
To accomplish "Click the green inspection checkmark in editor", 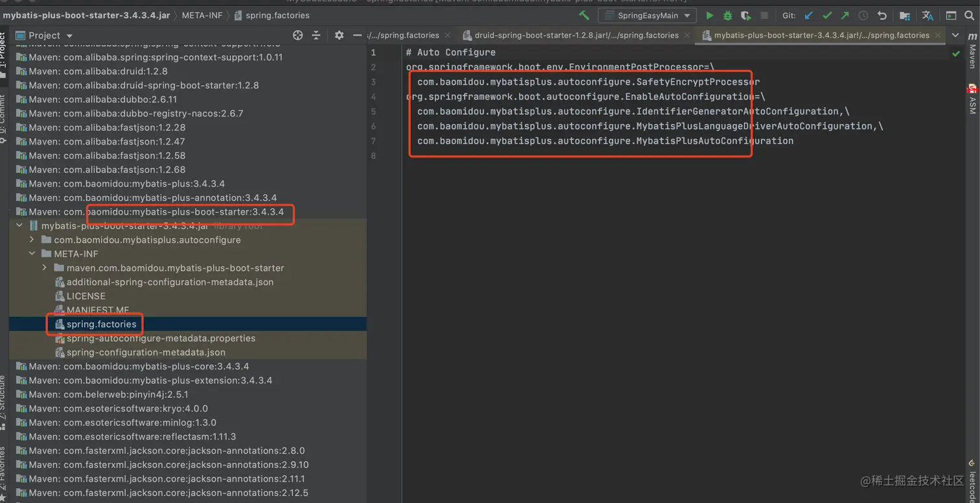I will pyautogui.click(x=955, y=54).
